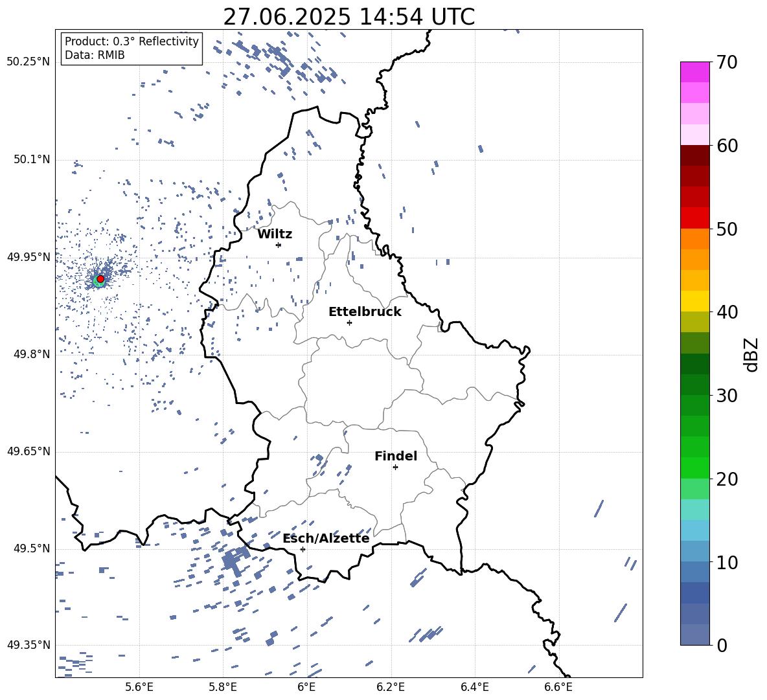Click the 49.65°N latitude label
This screenshot has width=767, height=700.
point(29,451)
